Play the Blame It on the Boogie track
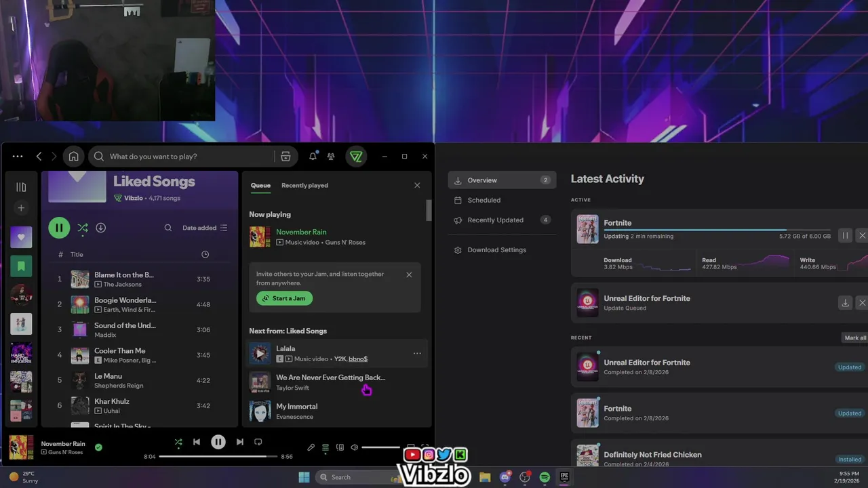 pyautogui.click(x=139, y=279)
